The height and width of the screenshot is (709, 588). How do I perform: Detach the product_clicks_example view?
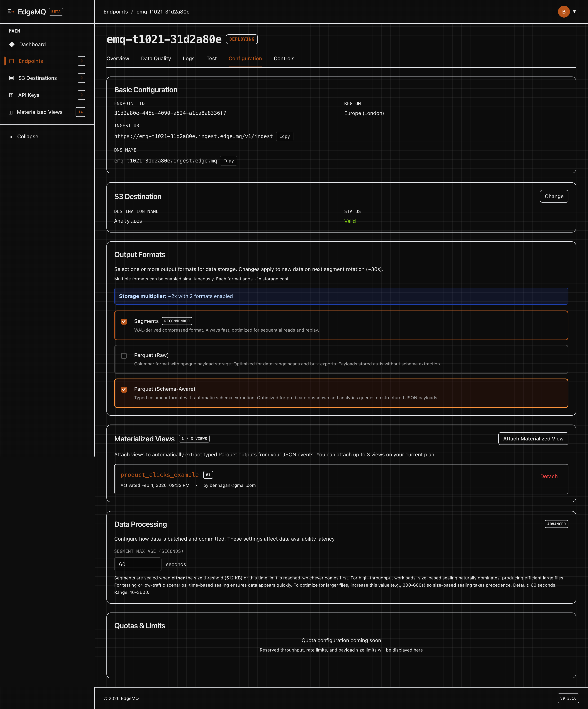(x=548, y=476)
